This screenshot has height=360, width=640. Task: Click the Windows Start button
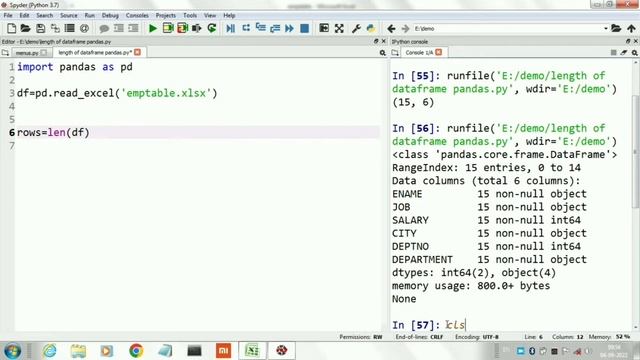pos(13,351)
